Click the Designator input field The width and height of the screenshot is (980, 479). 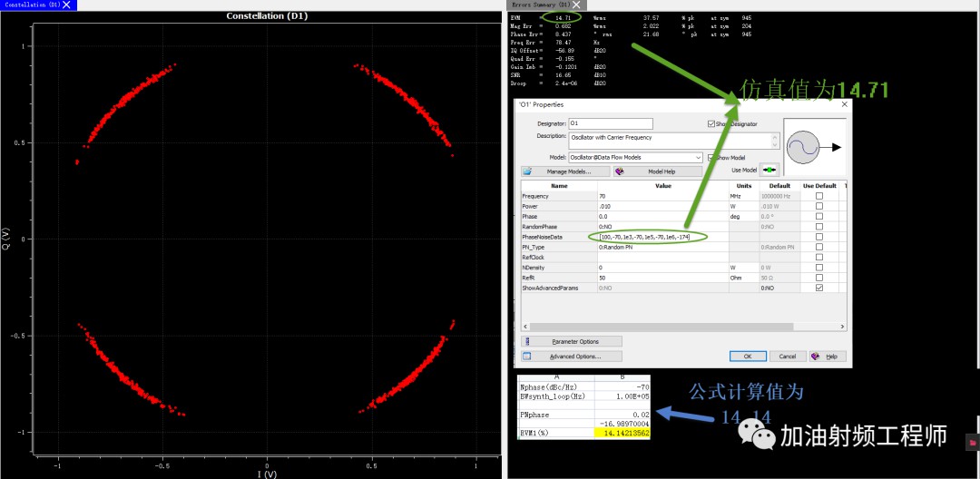pos(611,123)
